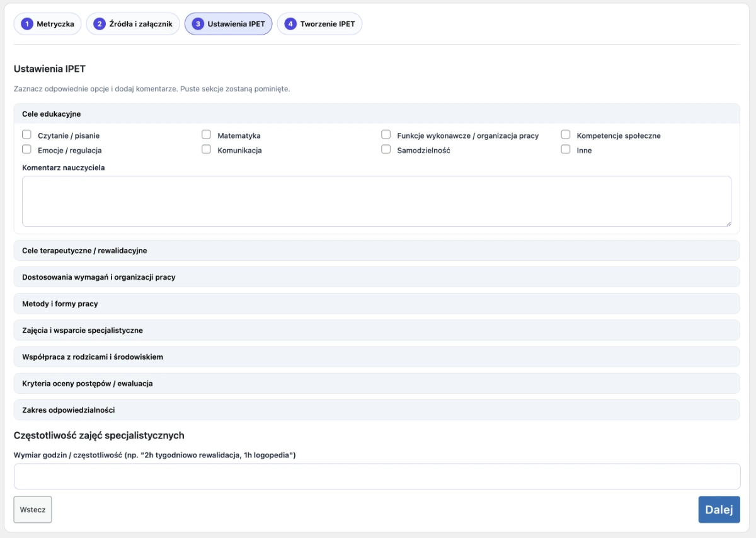The width and height of the screenshot is (756, 538).
Task: Enable the Matematyka checkbox
Action: [x=206, y=135]
